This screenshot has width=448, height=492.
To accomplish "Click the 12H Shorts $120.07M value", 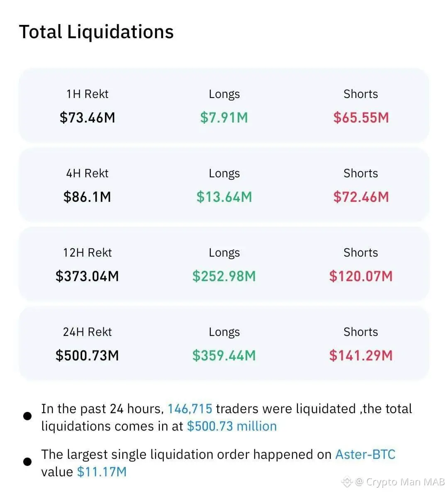I will 361,276.
